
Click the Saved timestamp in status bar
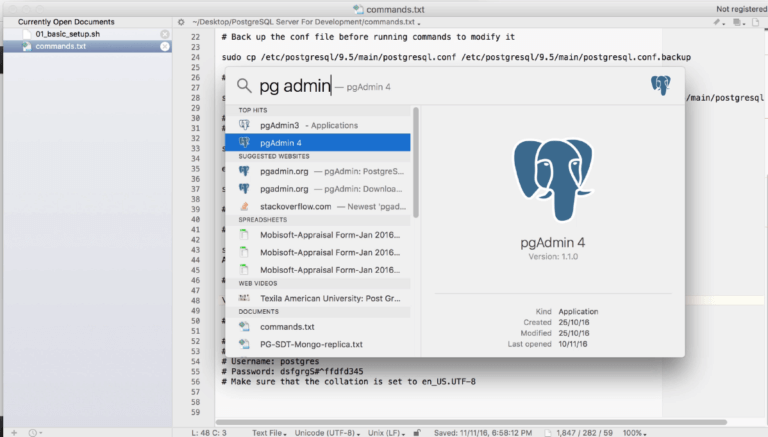pos(482,433)
